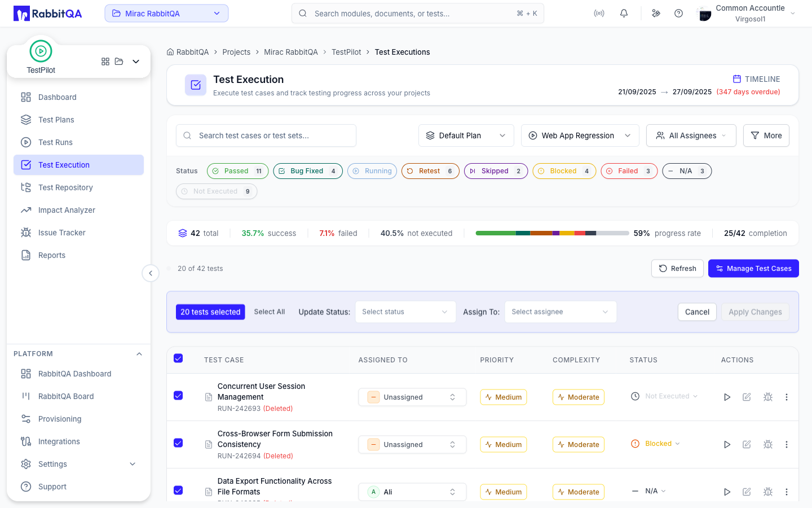Screen dimensions: 812x508
Task: Edit the Concurrent User Session Management test
Action: pos(747,397)
